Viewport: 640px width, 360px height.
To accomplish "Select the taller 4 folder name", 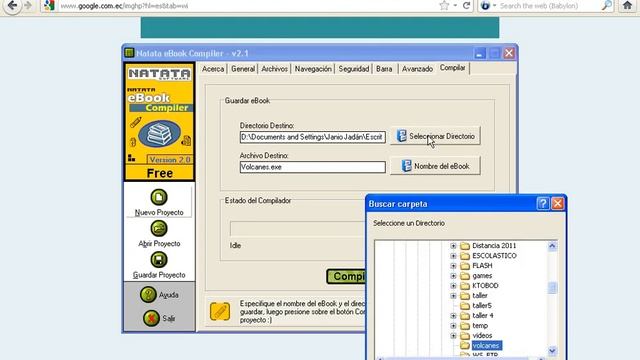I will (x=483, y=316).
